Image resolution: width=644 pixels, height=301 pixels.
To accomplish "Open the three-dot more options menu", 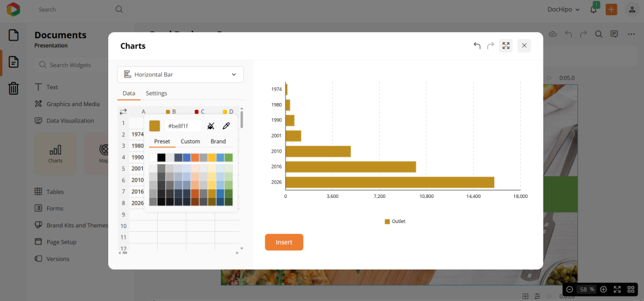I will pos(631,34).
